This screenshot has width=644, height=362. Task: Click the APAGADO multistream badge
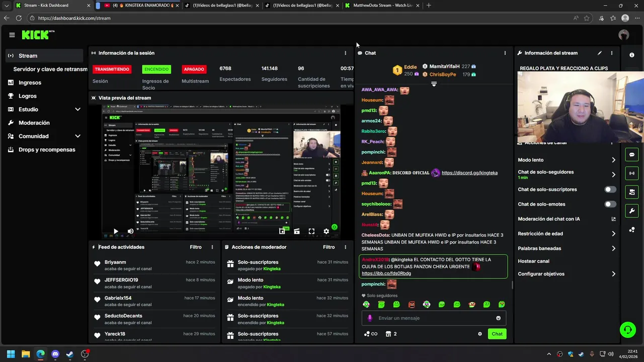(x=194, y=69)
